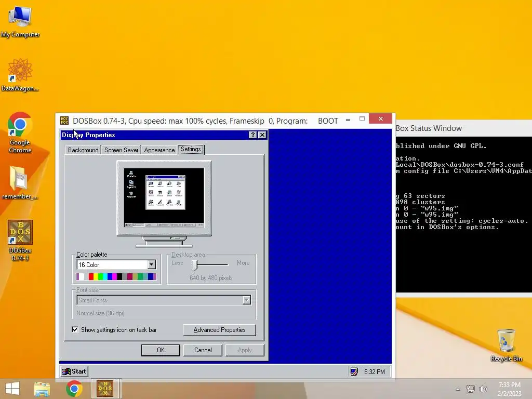Switch to the Background tab

click(x=83, y=150)
